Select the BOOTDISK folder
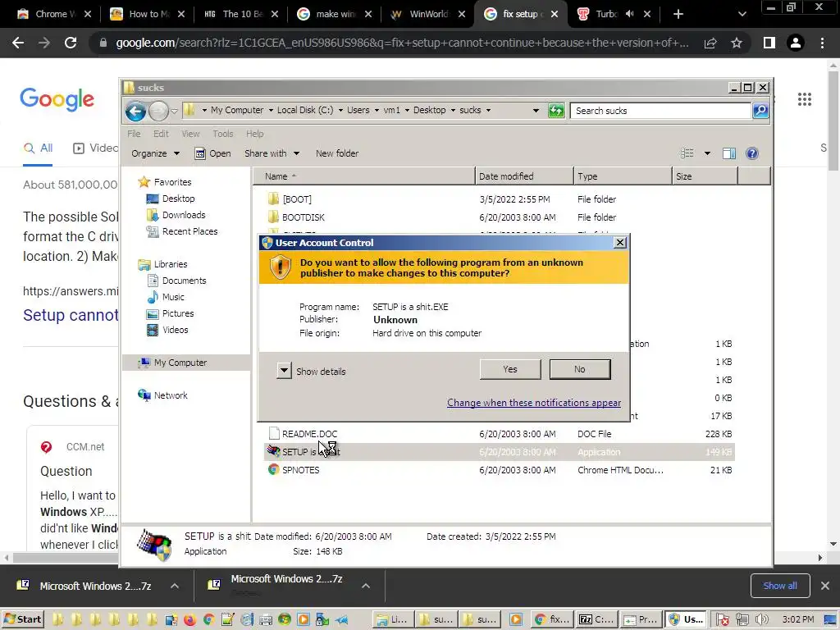Screen dimensions: 840x630 coord(304,217)
